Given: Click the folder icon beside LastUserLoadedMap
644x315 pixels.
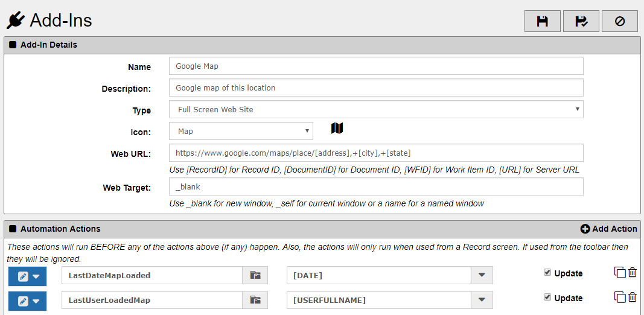Looking at the screenshot, I should [x=255, y=300].
